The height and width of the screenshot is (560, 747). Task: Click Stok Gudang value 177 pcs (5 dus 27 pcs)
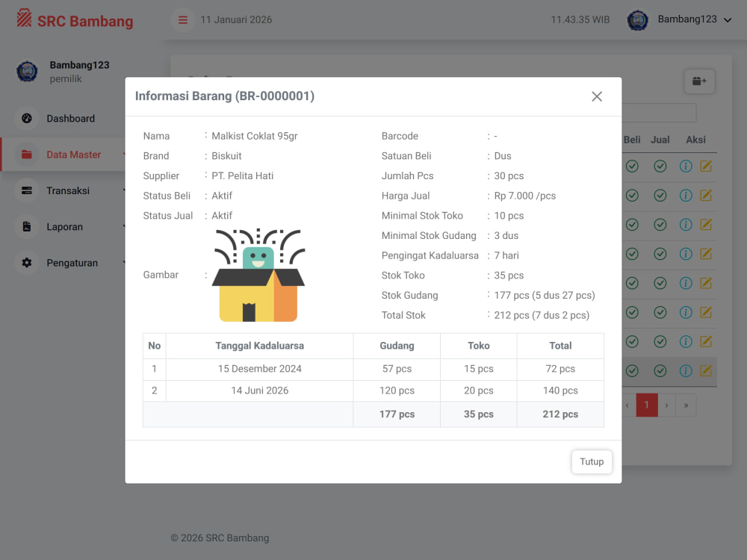coord(545,296)
